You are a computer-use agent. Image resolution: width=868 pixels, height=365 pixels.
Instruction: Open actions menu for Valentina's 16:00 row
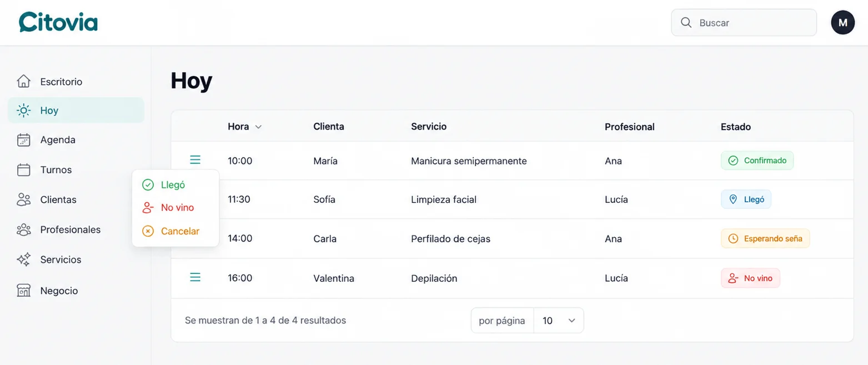195,277
